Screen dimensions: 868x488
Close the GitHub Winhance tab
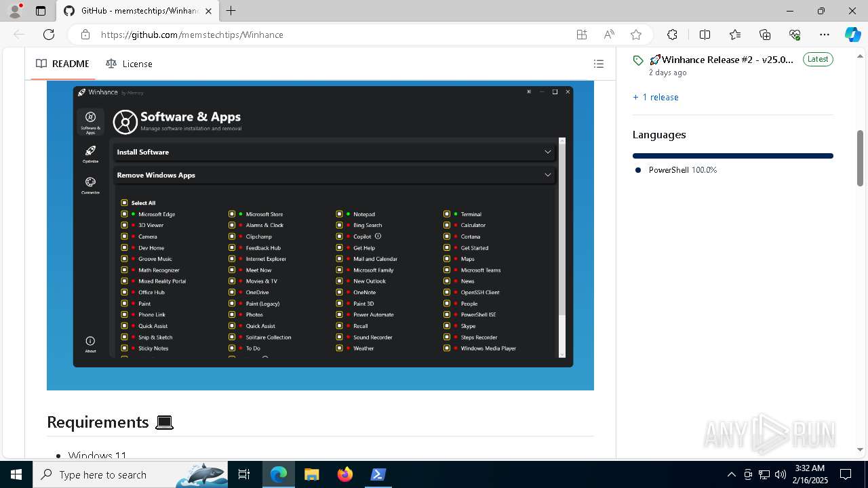pos(209,11)
